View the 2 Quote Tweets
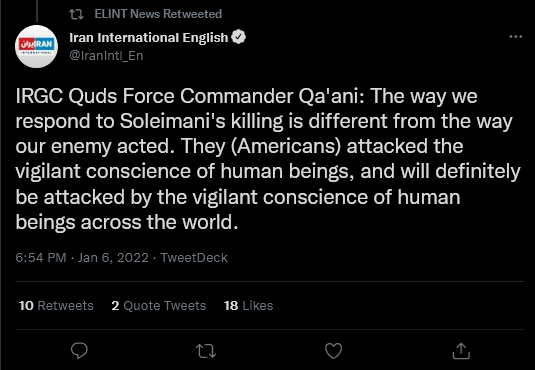The width and height of the screenshot is (535, 370). coord(159,305)
